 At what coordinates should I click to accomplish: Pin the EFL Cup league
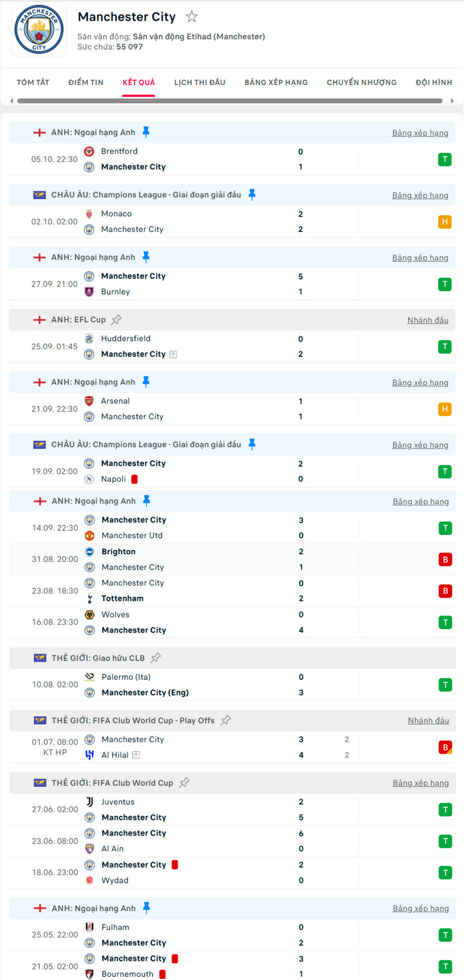(116, 320)
